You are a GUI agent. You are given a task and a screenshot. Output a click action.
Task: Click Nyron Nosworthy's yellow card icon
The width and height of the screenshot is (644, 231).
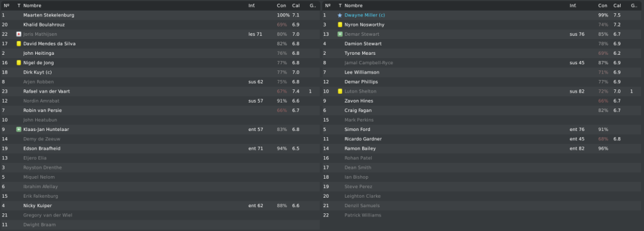[x=340, y=25]
